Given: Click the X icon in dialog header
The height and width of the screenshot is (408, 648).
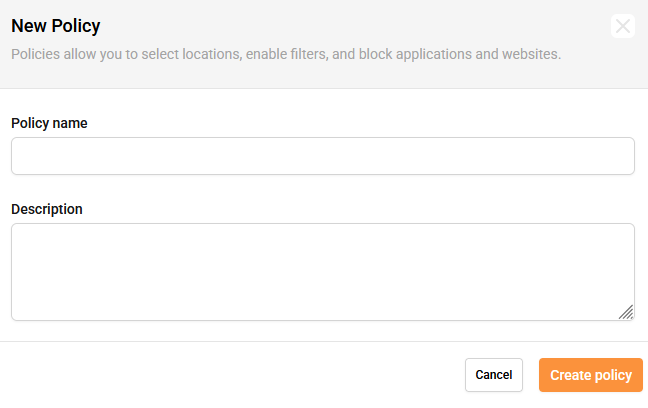Looking at the screenshot, I should pyautogui.click(x=623, y=26).
